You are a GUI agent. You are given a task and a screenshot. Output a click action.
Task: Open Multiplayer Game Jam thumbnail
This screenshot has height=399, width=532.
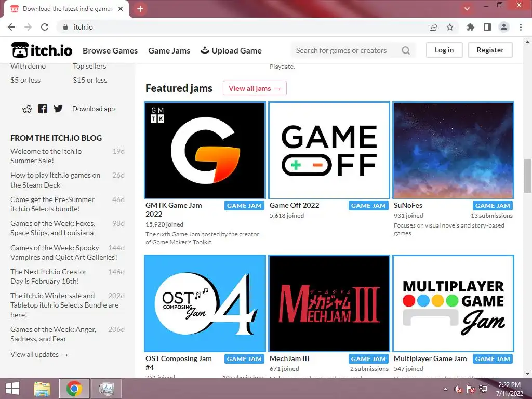pyautogui.click(x=453, y=303)
